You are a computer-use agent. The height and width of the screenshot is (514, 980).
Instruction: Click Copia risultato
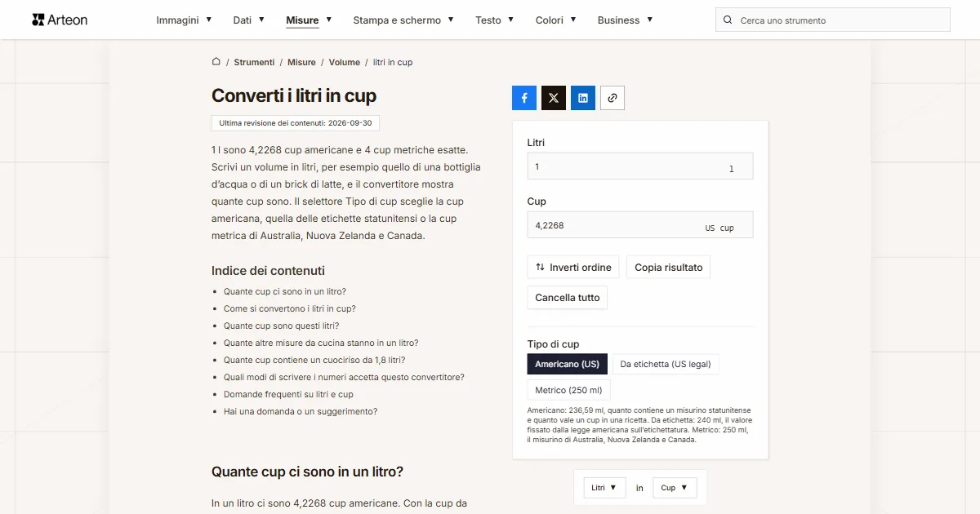669,268
